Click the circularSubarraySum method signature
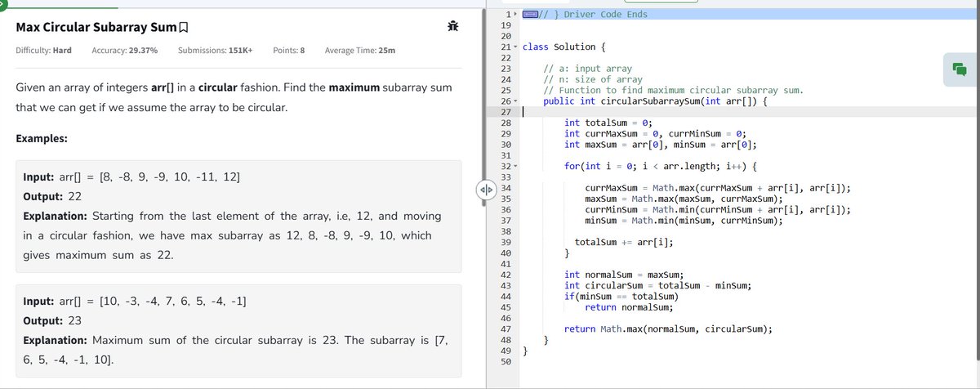The width and height of the screenshot is (980, 389). pyautogui.click(x=655, y=101)
